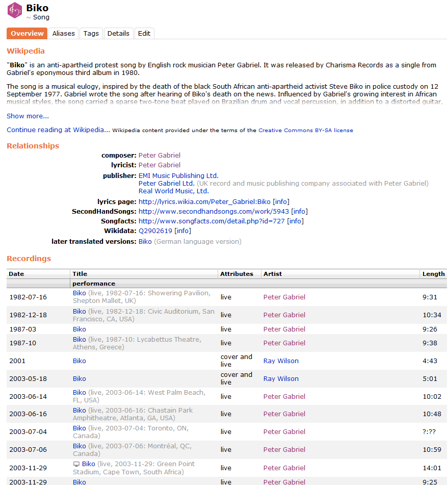
Task: Click the Length column header
Action: (433, 274)
